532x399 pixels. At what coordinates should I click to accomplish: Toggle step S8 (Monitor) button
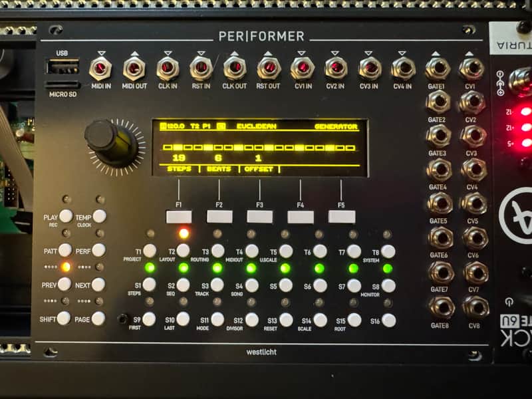tap(388, 286)
